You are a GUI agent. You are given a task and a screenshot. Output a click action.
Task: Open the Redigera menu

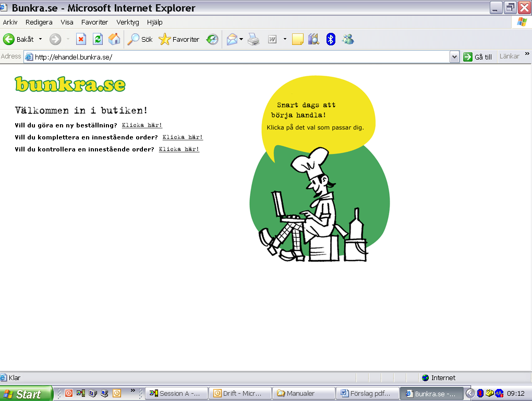click(39, 22)
